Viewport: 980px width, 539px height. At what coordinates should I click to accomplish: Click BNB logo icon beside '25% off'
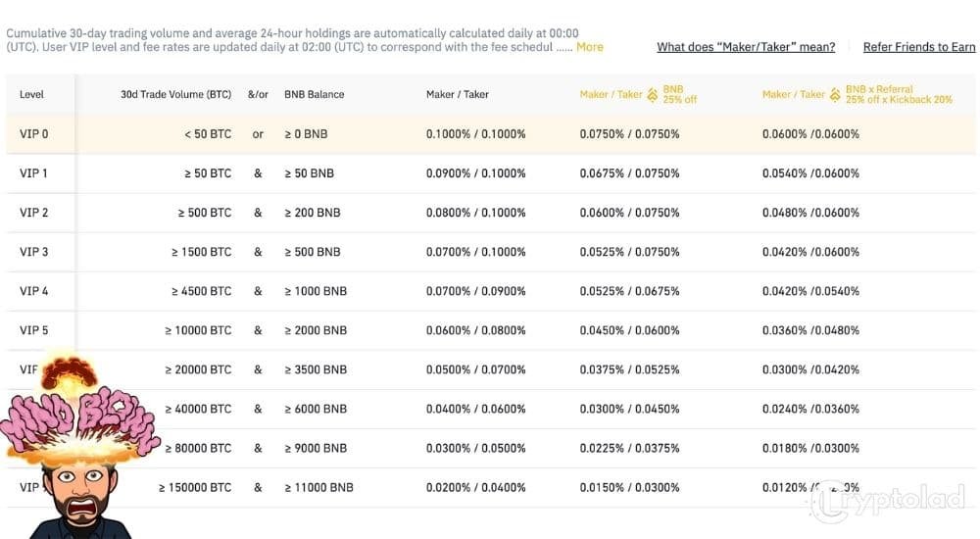[652, 94]
